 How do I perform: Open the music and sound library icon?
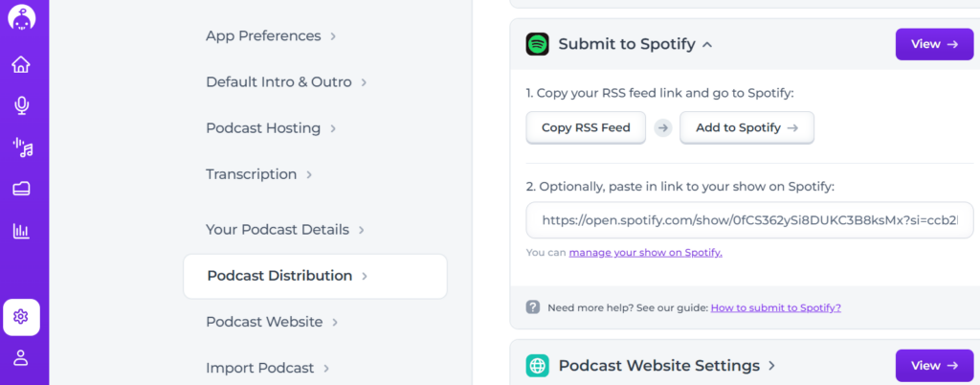(22, 147)
